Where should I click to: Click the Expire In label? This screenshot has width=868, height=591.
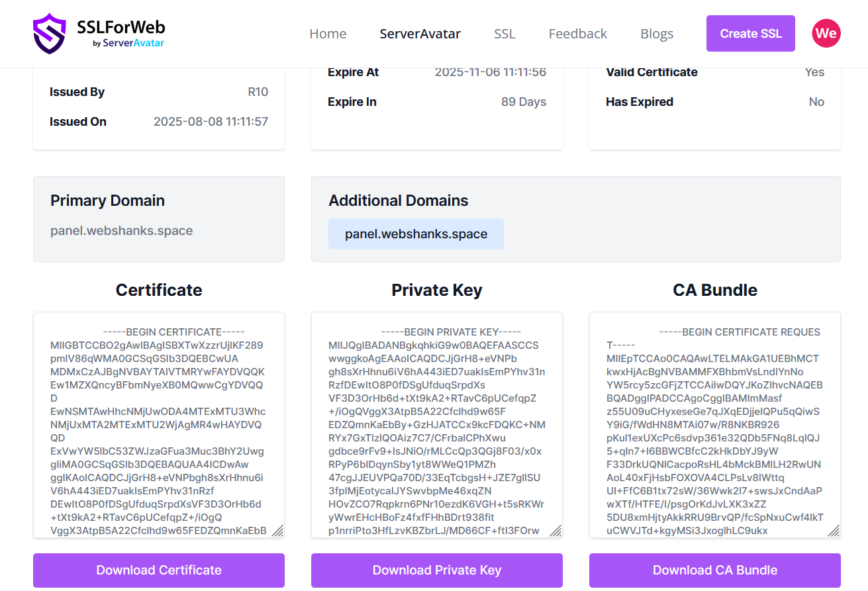[x=352, y=102]
